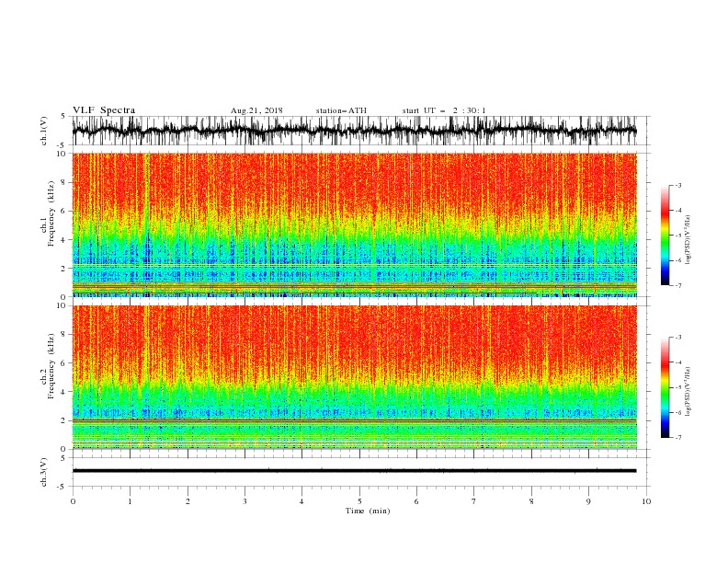The height and width of the screenshot is (563, 728).
Task: Click time axis tick label '0'
Action: click(x=73, y=501)
